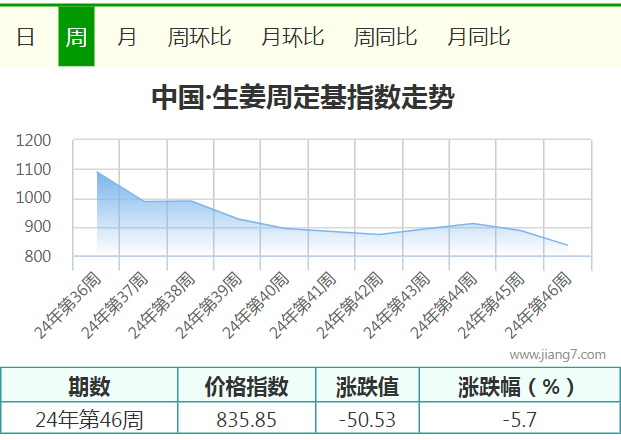The image size is (621, 440).
Task: Click the price index value 835.85
Action: point(246,419)
